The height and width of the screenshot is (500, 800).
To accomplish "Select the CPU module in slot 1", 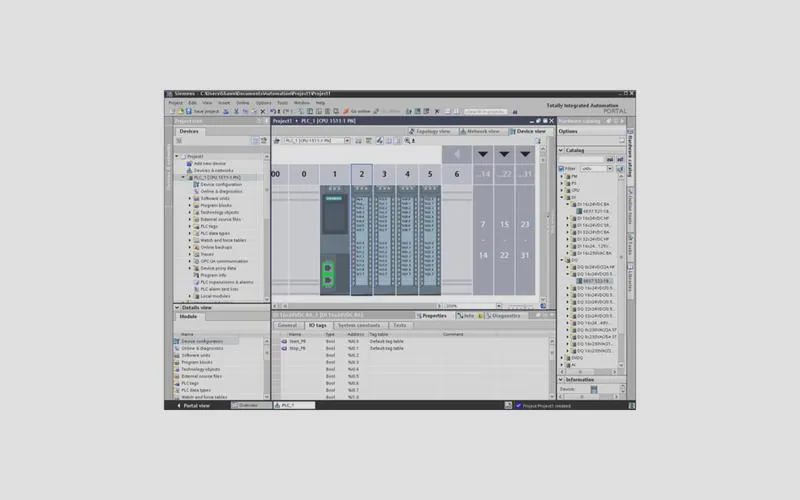I will 335,240.
